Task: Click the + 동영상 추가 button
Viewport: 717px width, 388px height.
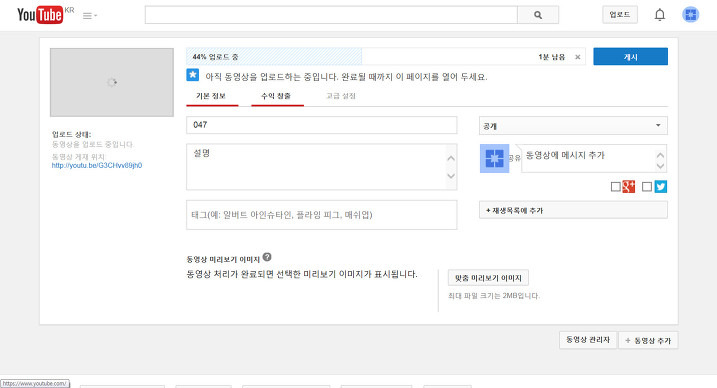Action: [648, 340]
